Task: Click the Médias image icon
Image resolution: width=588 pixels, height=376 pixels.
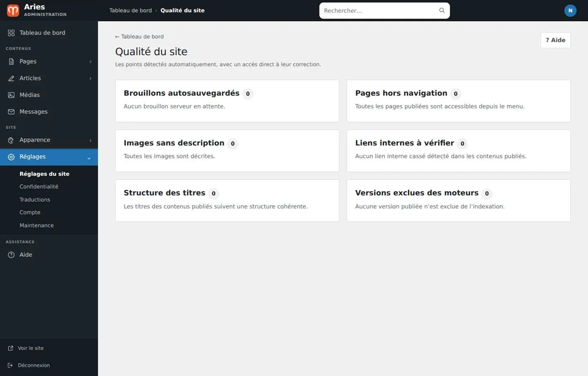Action: pyautogui.click(x=11, y=95)
